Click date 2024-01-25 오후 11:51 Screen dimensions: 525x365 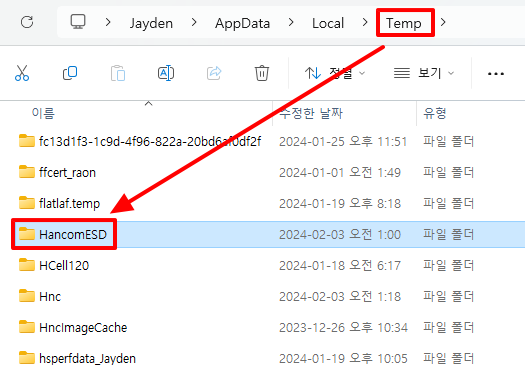click(343, 142)
